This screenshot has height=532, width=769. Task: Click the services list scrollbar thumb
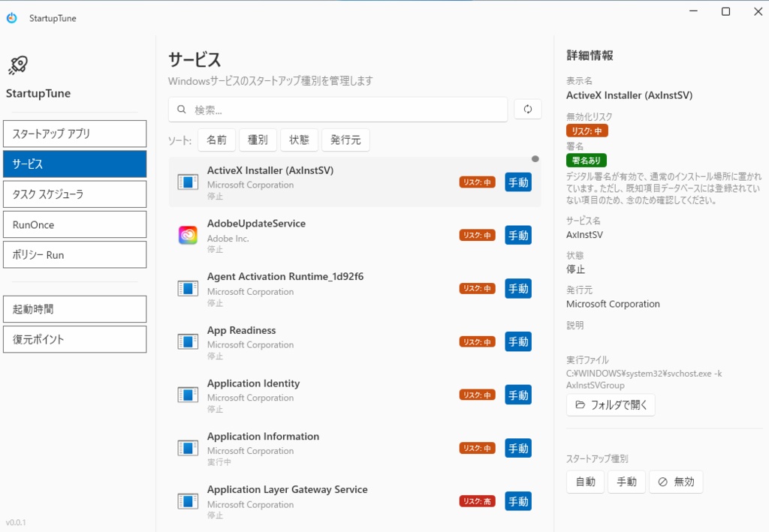tap(535, 159)
